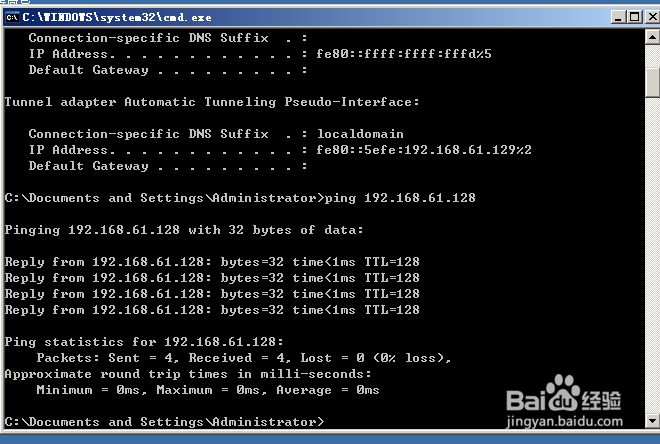Click the first Reply from 192.168.61.128 line
Image resolution: width=660 pixels, height=444 pixels.
tap(212, 262)
